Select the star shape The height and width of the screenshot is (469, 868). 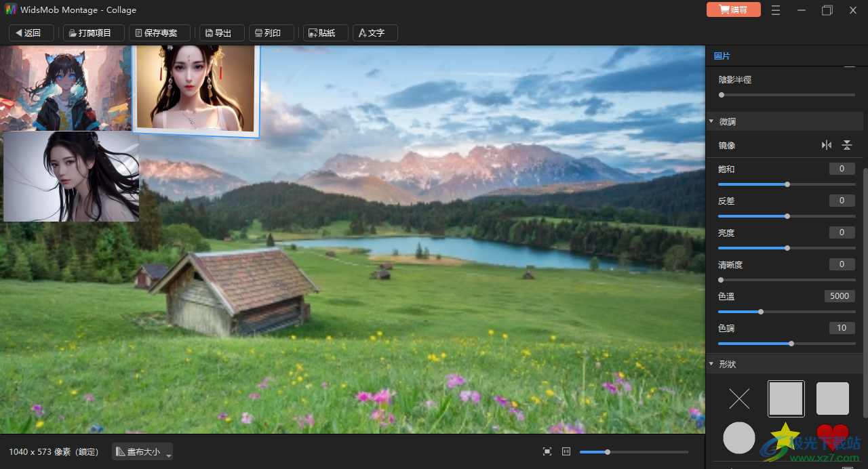click(x=786, y=436)
